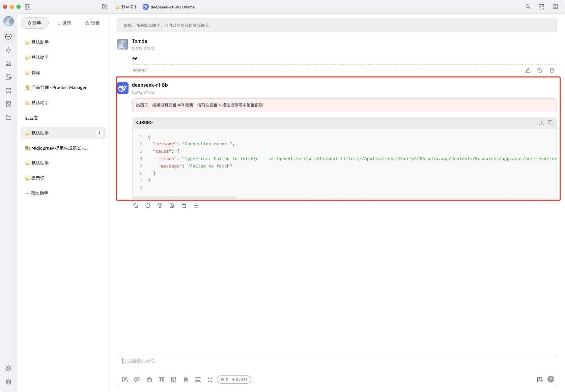The height and width of the screenshot is (392, 565).
Task: Click the "Failed to fetch" JSON value
Action: 209,166
